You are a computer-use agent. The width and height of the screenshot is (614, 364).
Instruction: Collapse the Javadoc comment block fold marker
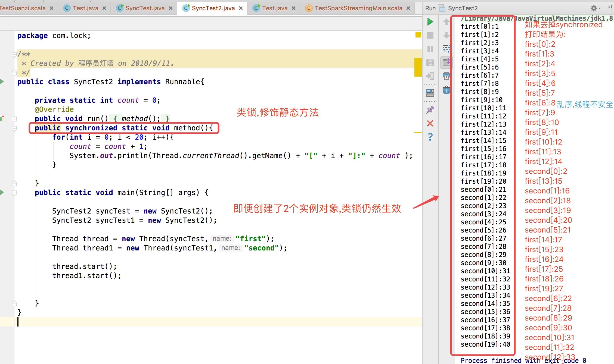point(14,55)
